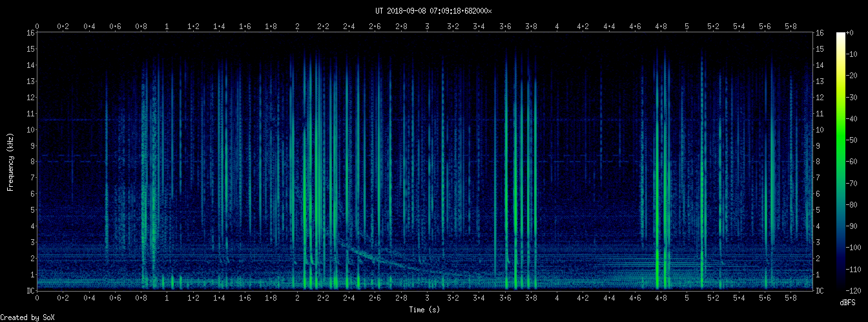
Task: Click the -120 label on the dBFS scale
Action: [858, 290]
